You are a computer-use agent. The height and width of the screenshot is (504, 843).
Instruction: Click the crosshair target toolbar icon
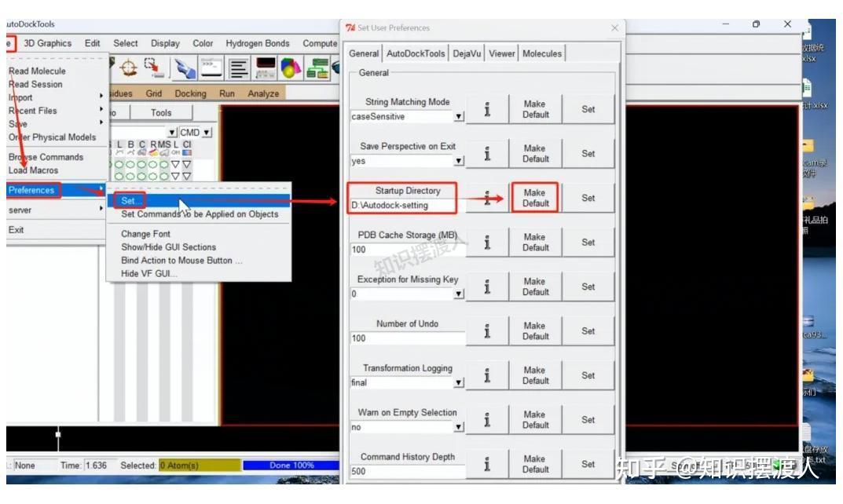tap(129, 68)
